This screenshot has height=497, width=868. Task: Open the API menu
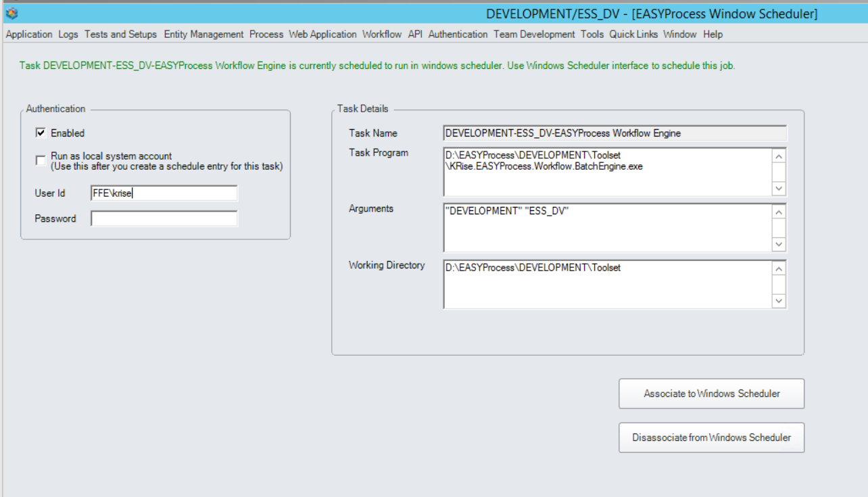click(415, 34)
